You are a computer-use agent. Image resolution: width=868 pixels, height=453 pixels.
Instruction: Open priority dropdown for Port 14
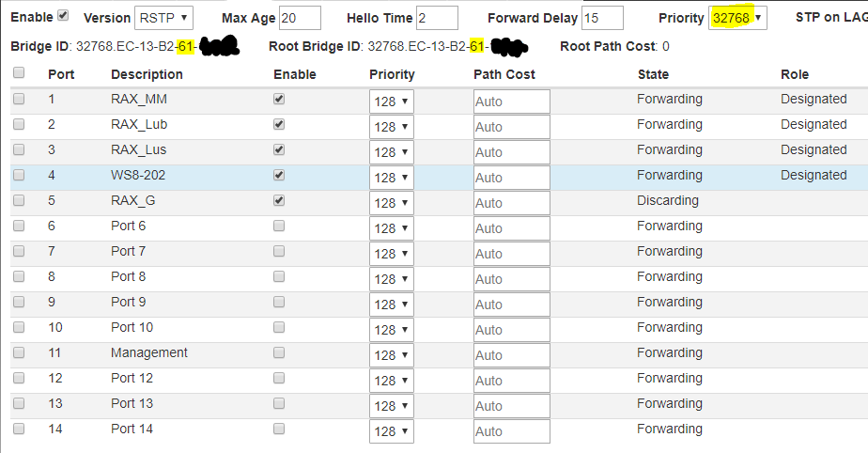point(391,431)
